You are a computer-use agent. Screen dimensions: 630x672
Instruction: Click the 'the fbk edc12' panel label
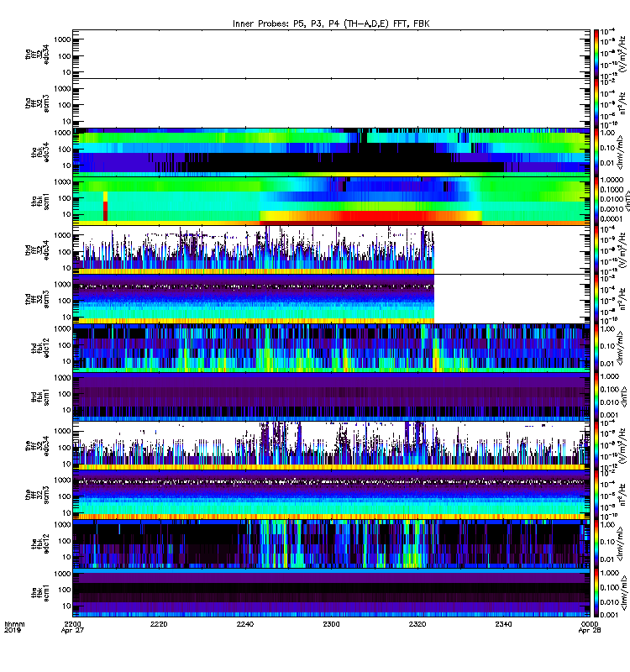(40, 543)
